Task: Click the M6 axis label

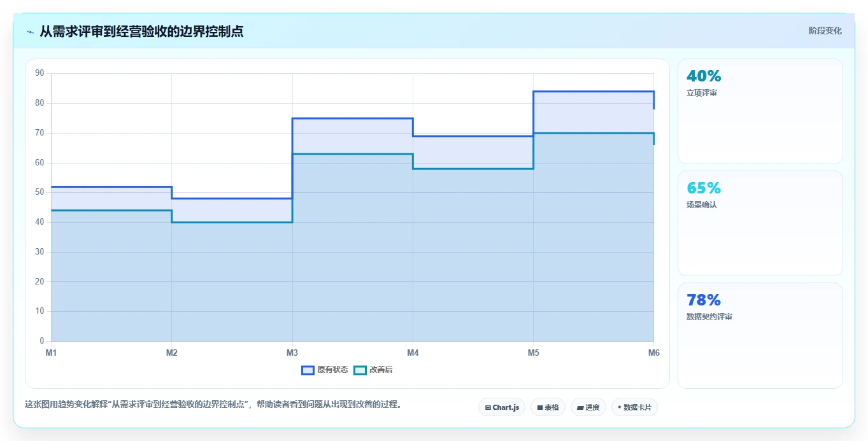Action: point(653,353)
